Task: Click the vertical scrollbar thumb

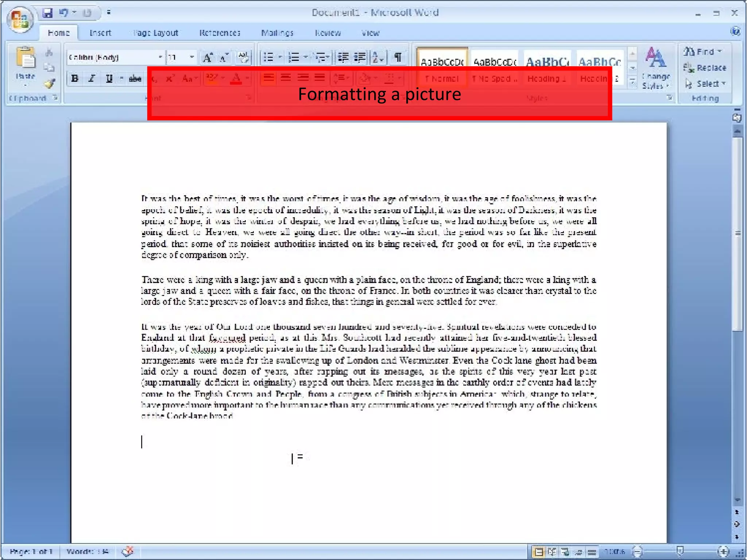Action: [738, 233]
